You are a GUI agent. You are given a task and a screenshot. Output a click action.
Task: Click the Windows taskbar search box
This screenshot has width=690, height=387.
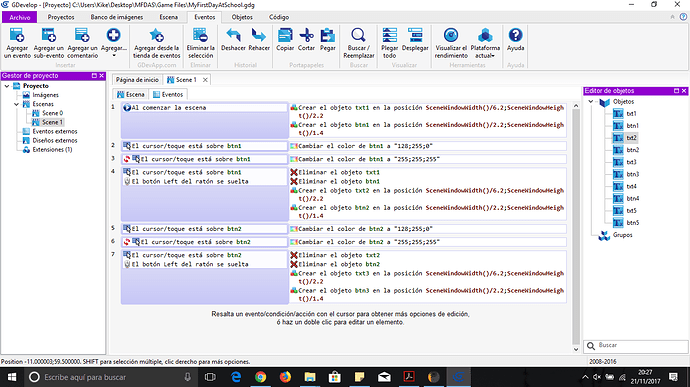point(110,377)
